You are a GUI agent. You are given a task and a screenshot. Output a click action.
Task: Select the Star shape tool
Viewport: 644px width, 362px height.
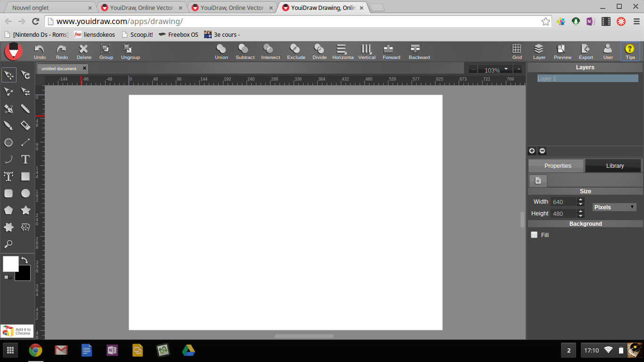pyautogui.click(x=25, y=210)
